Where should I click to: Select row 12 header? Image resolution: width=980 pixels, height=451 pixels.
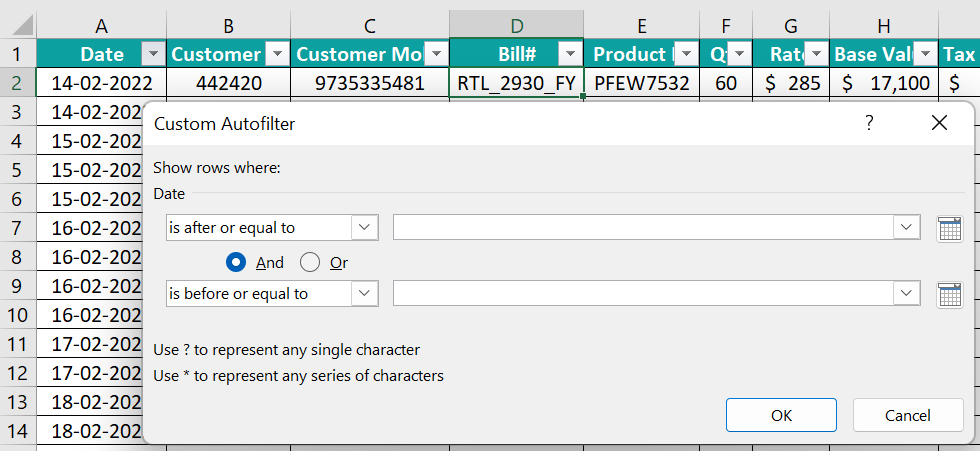[x=18, y=374]
